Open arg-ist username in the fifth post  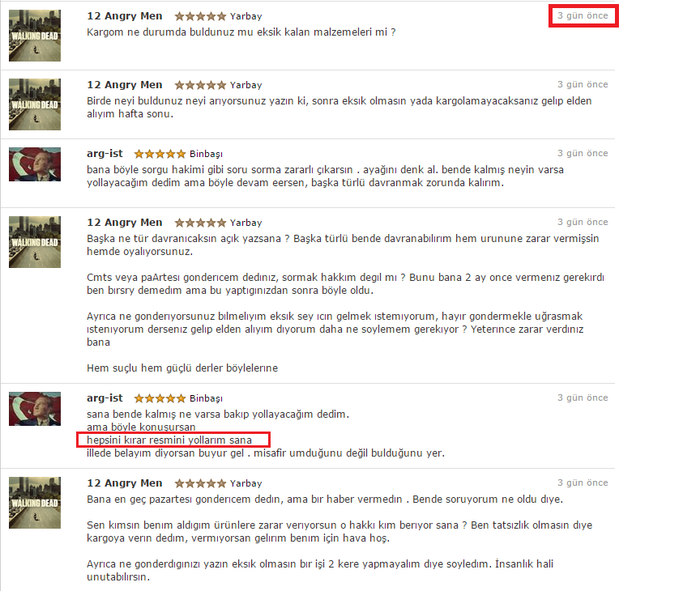pos(105,398)
